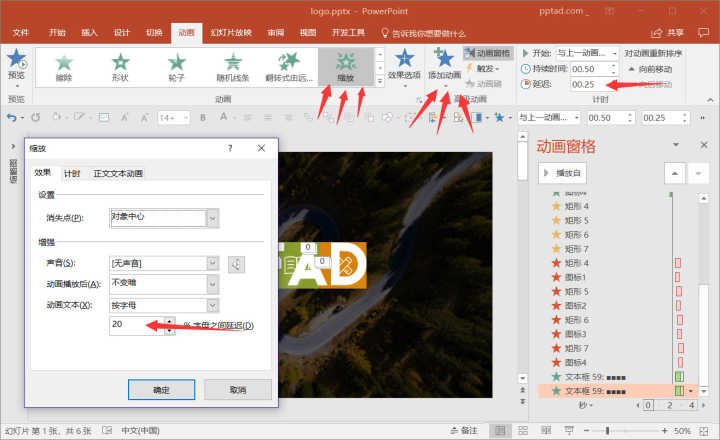Open the 幻灯片放映 ribbon tab
This screenshot has width=720, height=440.
click(231, 33)
